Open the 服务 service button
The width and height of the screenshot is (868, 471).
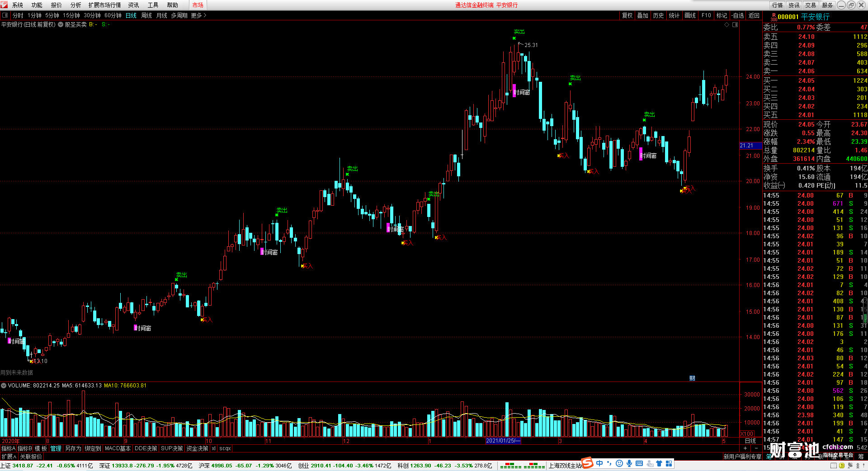click(x=827, y=5)
